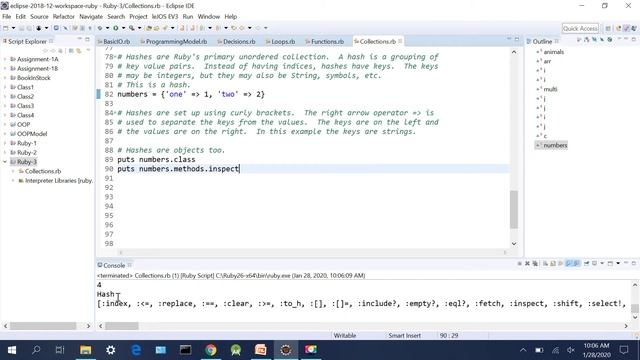Open the Refactor menu
The width and height of the screenshot is (640, 360).
[64, 17]
